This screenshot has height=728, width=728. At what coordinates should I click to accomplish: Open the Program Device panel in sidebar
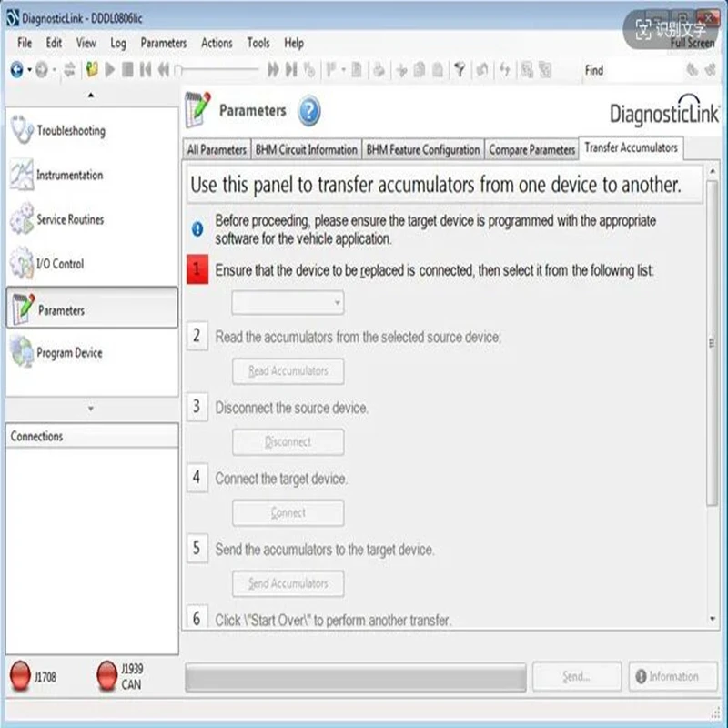coord(92,352)
